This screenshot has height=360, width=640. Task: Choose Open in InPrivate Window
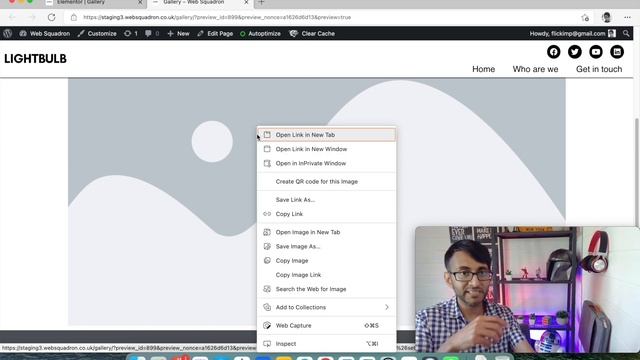tap(327, 163)
